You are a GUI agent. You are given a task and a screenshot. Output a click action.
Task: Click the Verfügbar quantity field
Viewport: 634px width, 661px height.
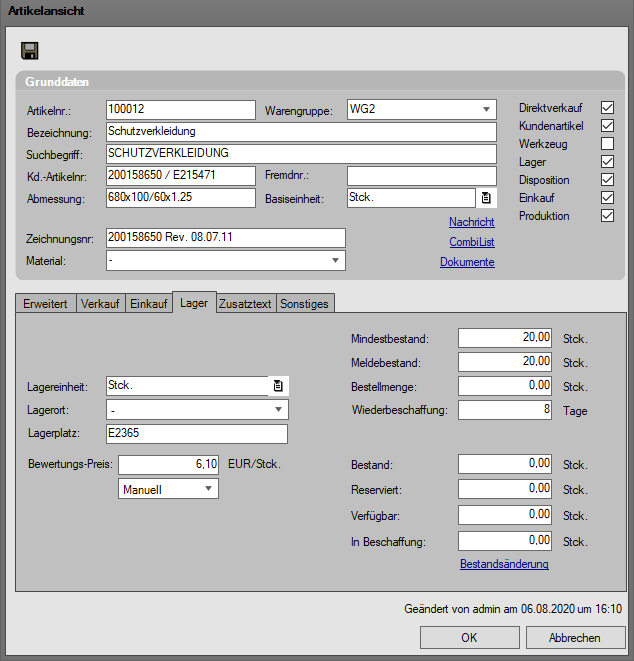[x=505, y=515]
